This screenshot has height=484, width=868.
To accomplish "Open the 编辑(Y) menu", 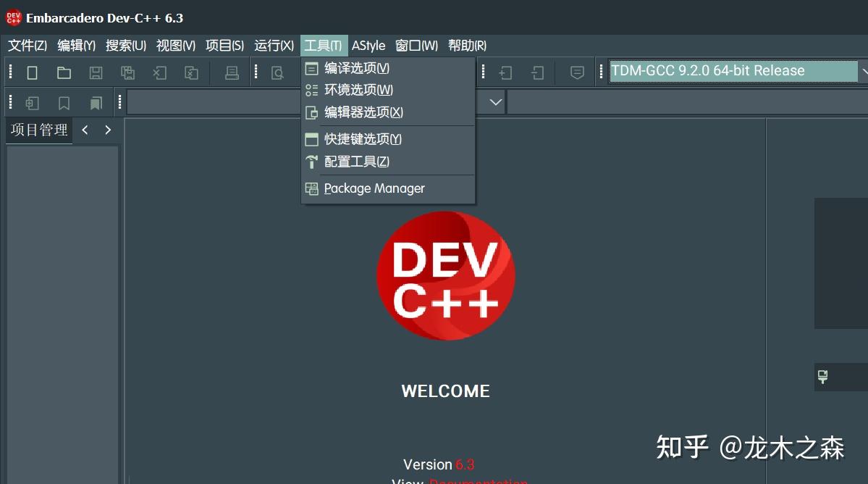I will pos(77,46).
